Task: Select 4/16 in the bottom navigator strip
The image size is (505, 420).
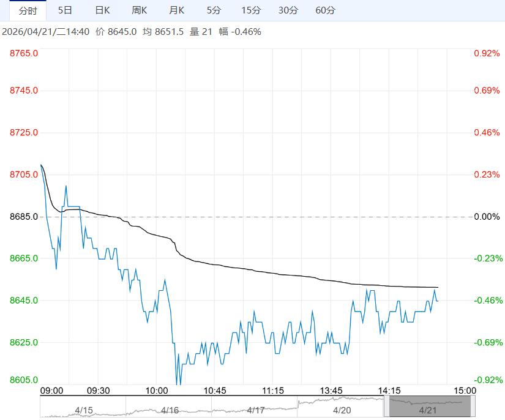Action: pyautogui.click(x=170, y=410)
